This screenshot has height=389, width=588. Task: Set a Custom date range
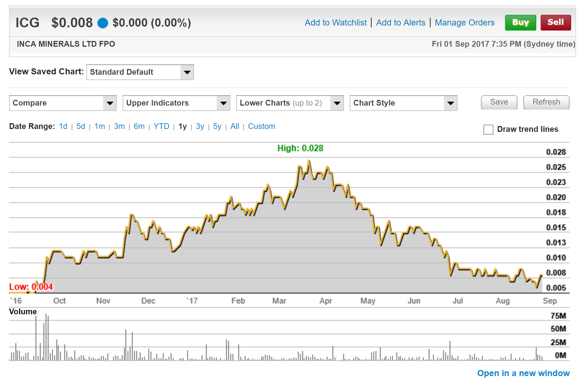(x=261, y=126)
